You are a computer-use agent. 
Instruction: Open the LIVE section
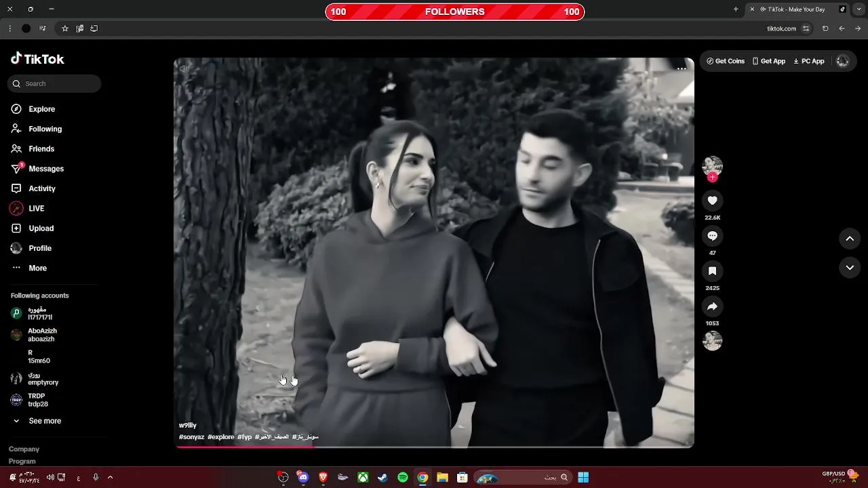[27, 208]
